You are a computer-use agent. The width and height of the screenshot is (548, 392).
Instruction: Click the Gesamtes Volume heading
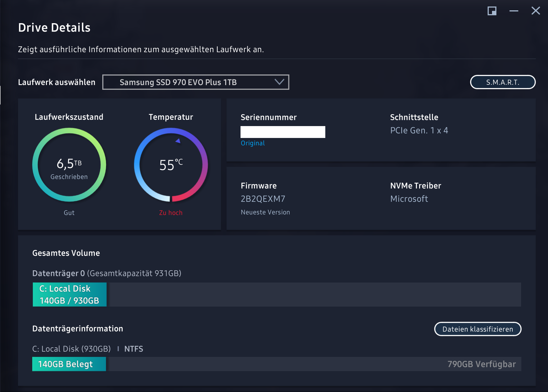point(66,253)
